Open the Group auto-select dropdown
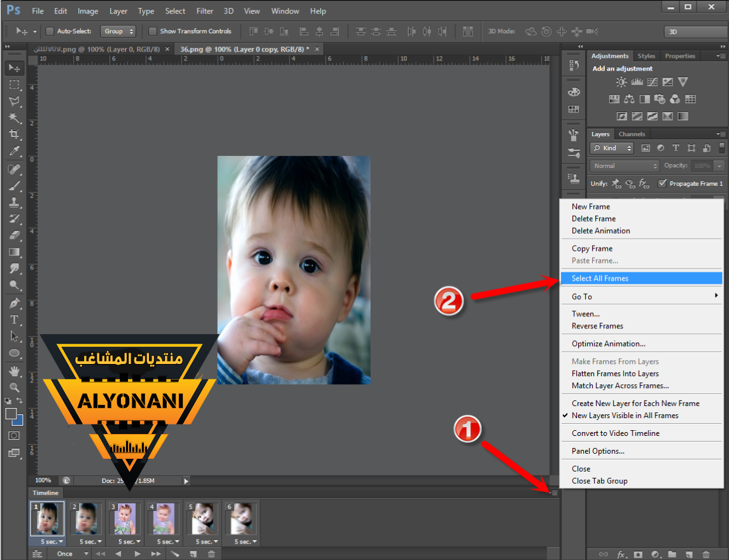The image size is (729, 560). 119,31
